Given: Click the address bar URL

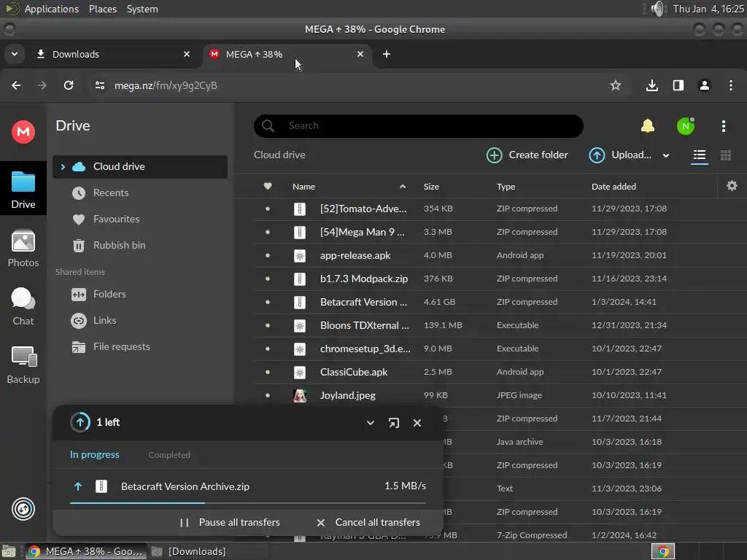Looking at the screenshot, I should tap(166, 85).
